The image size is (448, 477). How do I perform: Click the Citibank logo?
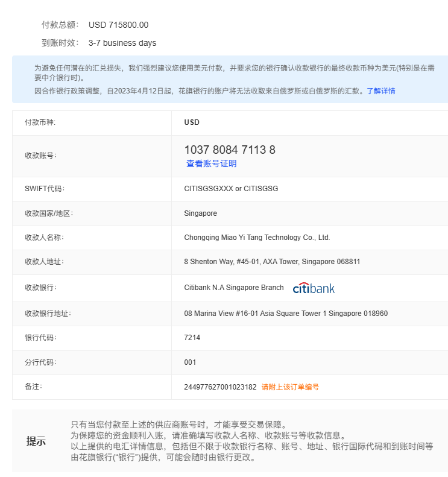314,288
